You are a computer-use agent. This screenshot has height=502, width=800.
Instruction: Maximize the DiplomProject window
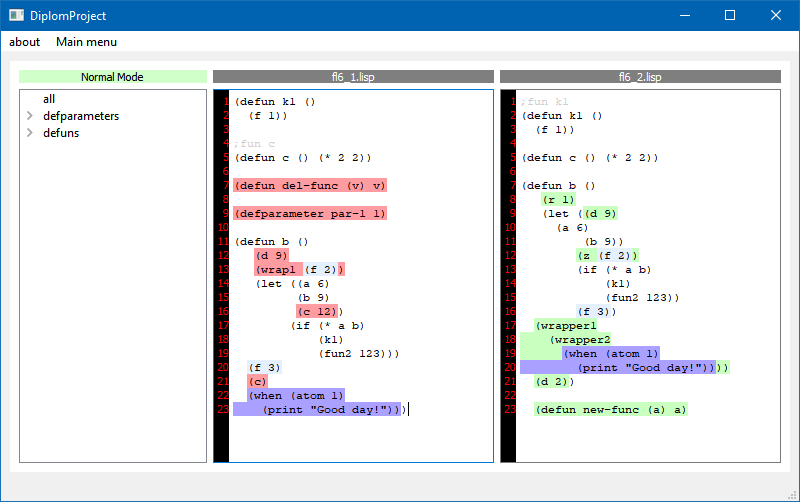[x=730, y=16]
